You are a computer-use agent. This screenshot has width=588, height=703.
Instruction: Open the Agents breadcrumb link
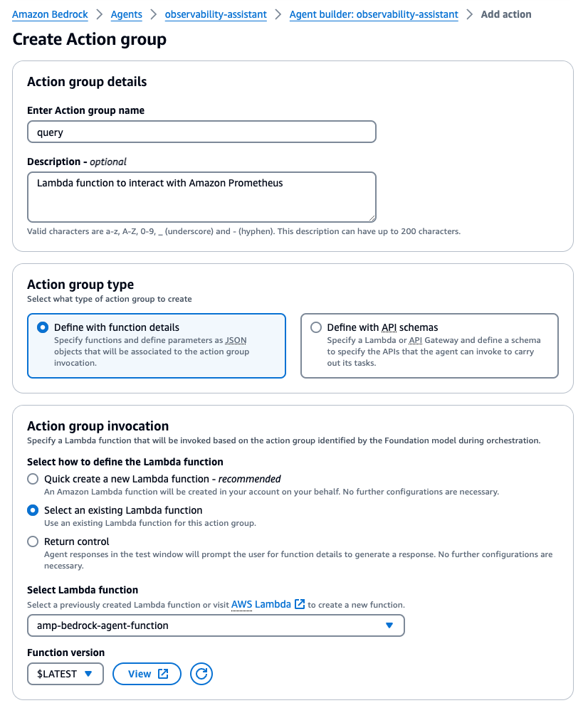coord(126,14)
